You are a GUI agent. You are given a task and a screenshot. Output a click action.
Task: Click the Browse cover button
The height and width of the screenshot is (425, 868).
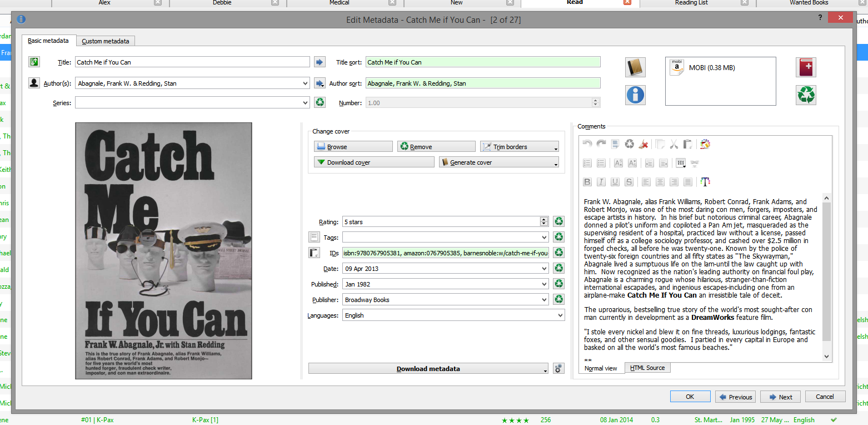coord(353,146)
